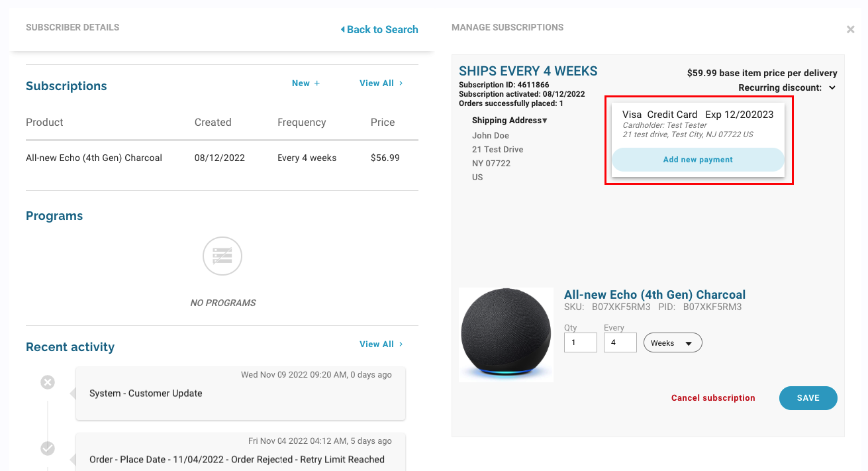Close the Manage Subscriptions panel

[850, 30]
